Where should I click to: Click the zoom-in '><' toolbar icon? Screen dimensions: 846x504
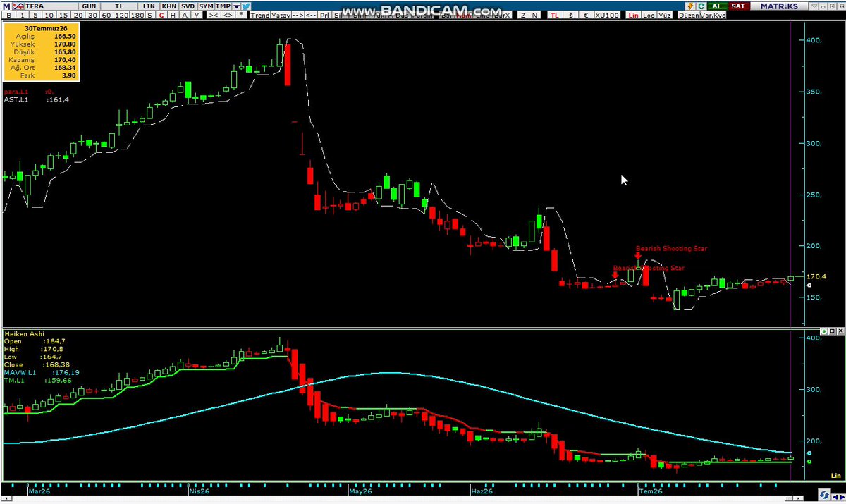[213, 15]
